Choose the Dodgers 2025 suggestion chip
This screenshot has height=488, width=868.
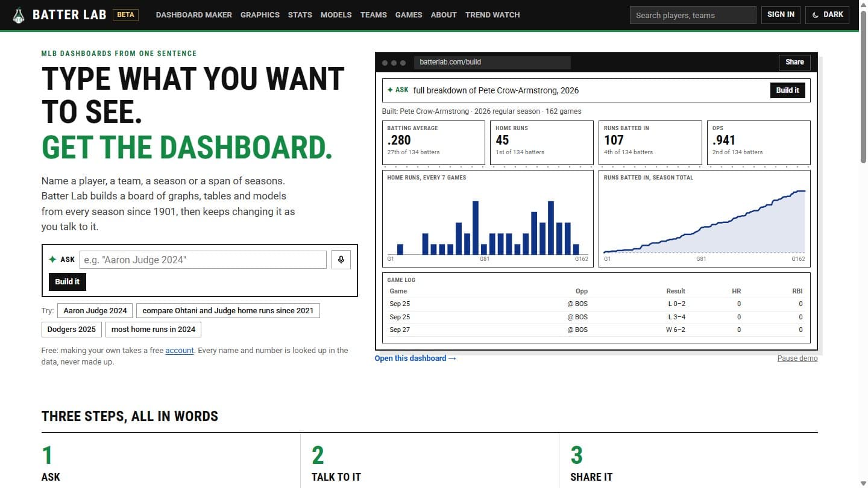(72, 330)
